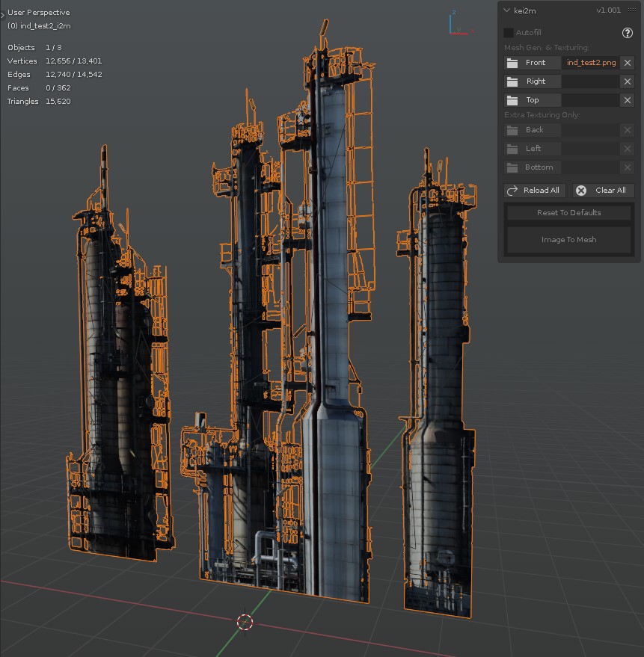This screenshot has height=657, width=644.
Task: Click the ind_test2.png filename field
Action: [x=591, y=63]
